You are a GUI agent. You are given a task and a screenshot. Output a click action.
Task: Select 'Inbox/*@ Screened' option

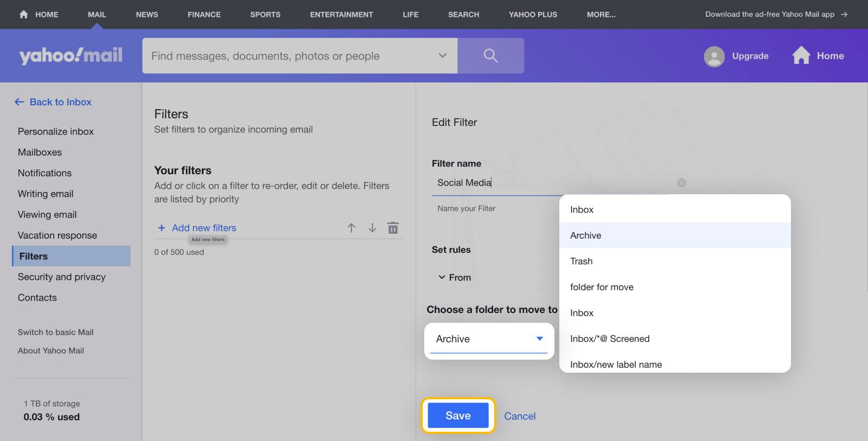(675, 338)
